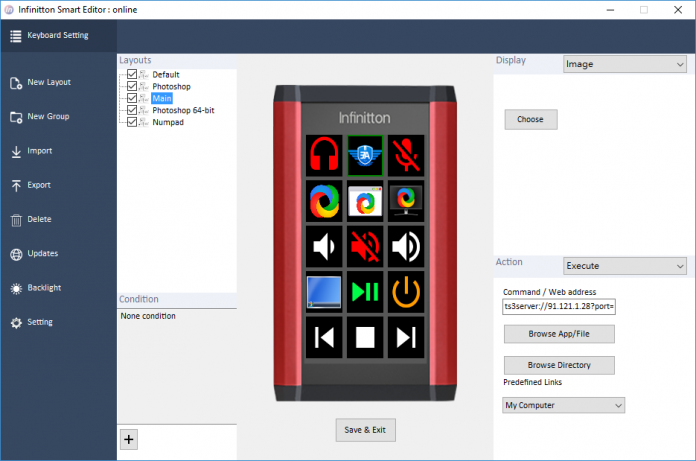Screen dimensions: 696x461
Task: Click the volume down speaker key
Action: coord(324,246)
